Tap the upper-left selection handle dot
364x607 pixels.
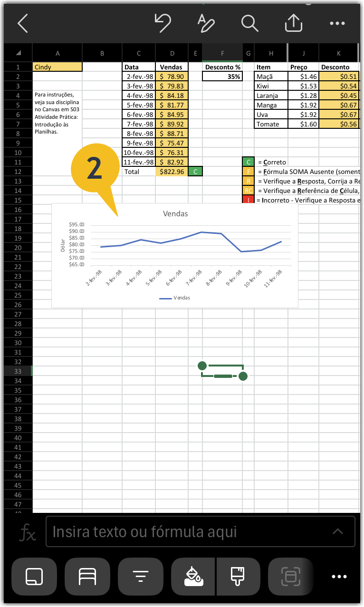coord(202,366)
